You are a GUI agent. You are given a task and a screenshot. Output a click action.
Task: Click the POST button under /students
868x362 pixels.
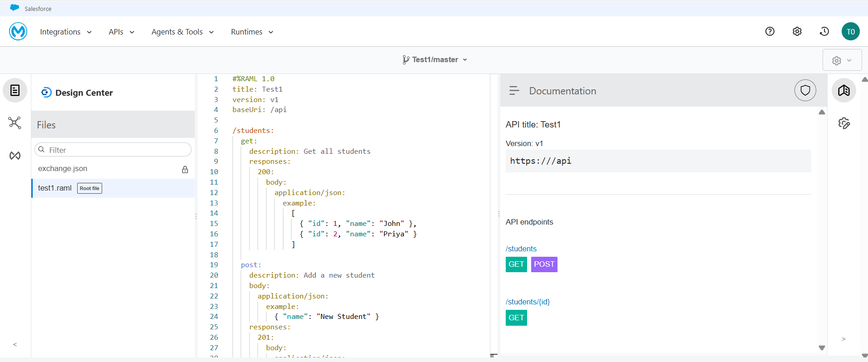click(x=544, y=264)
